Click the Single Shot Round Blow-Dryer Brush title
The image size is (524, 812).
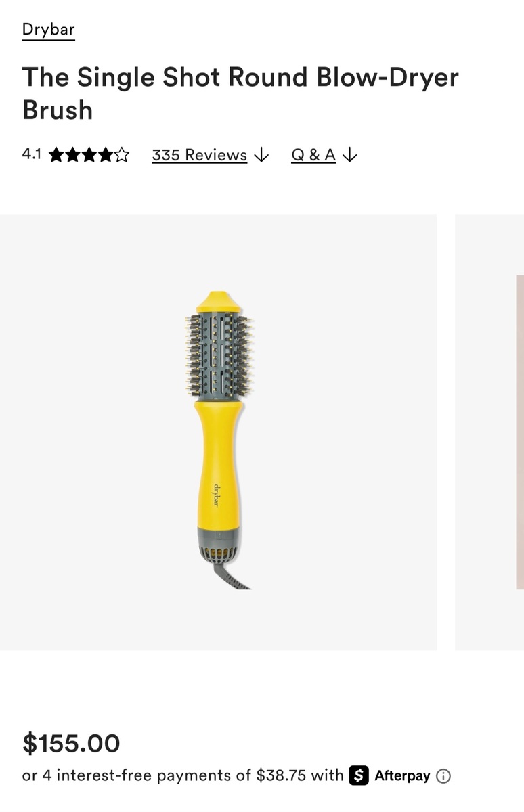(240, 93)
